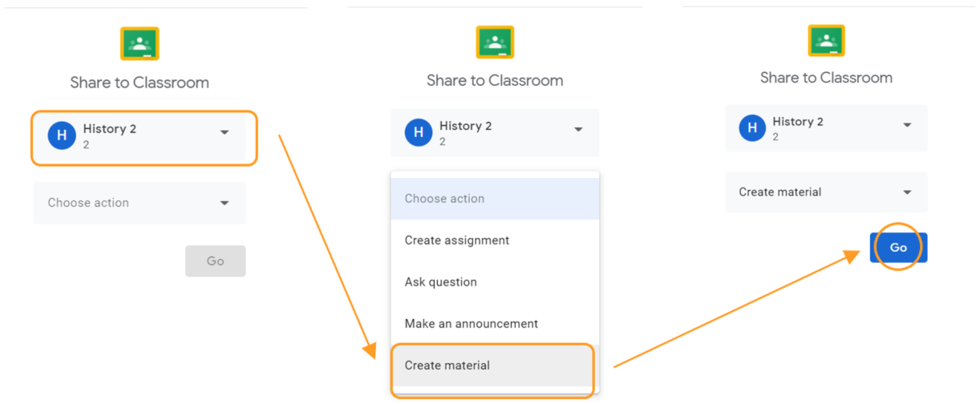This screenshot has width=980, height=404.
Task: Expand the highlighted History 2 dropdown arrow, left panel
Action: pyautogui.click(x=225, y=133)
